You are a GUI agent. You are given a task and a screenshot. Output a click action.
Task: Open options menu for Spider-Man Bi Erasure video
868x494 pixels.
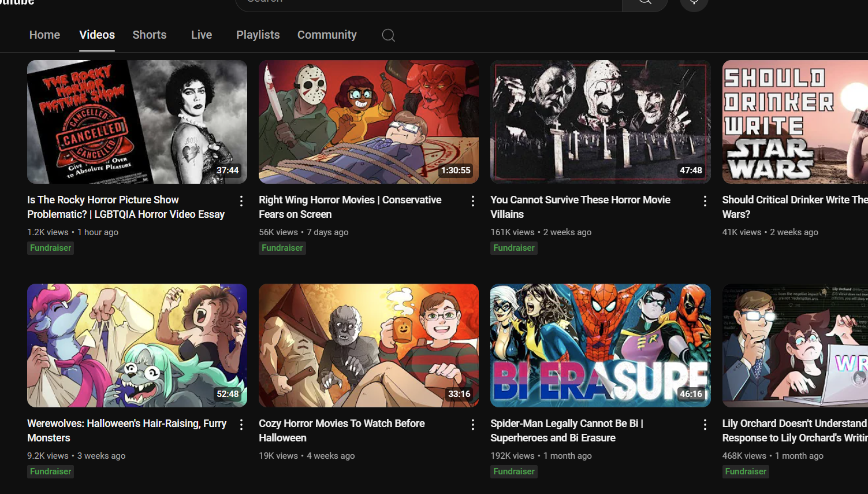pos(705,425)
